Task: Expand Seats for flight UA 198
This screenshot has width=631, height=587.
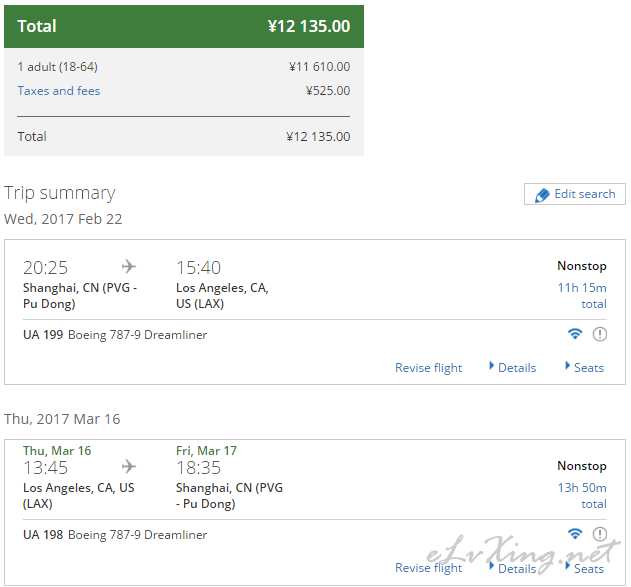Action: (584, 568)
